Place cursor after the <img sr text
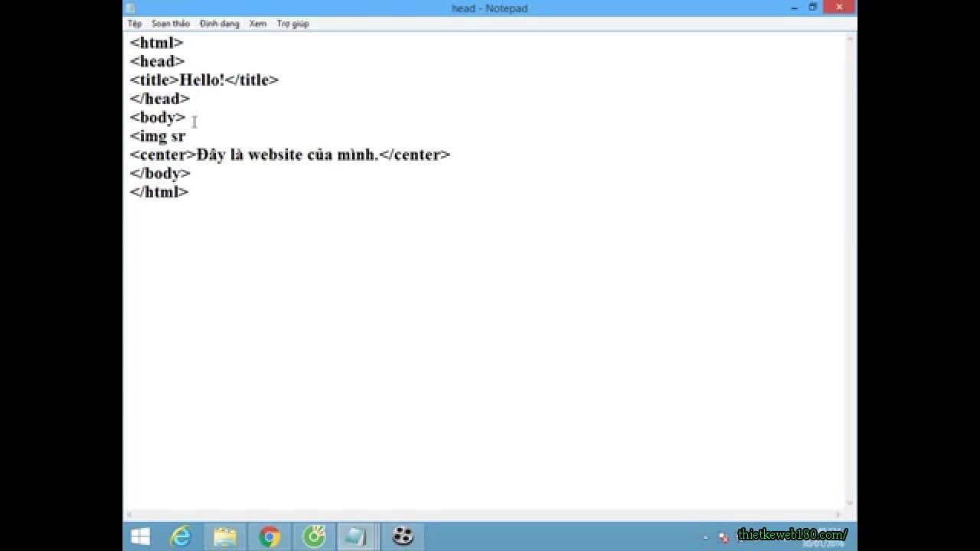Viewport: 980px width, 551px height. 186,135
